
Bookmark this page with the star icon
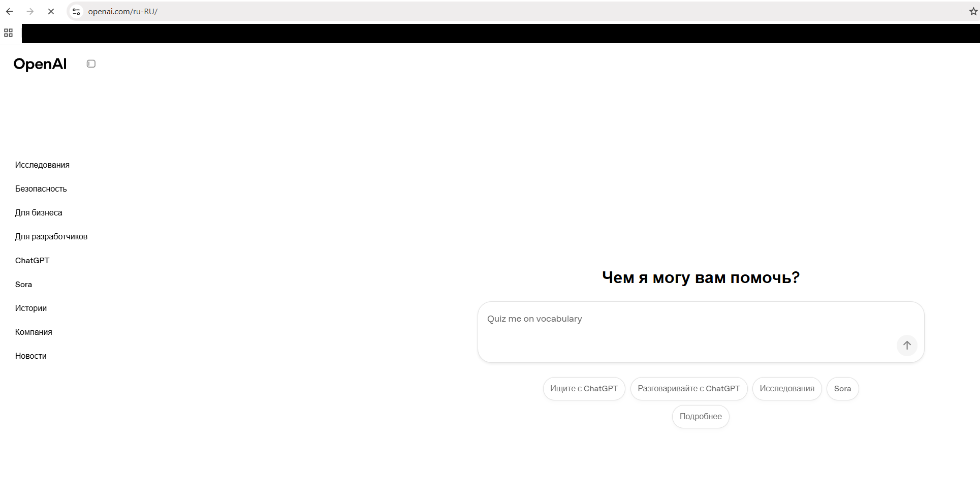973,11
